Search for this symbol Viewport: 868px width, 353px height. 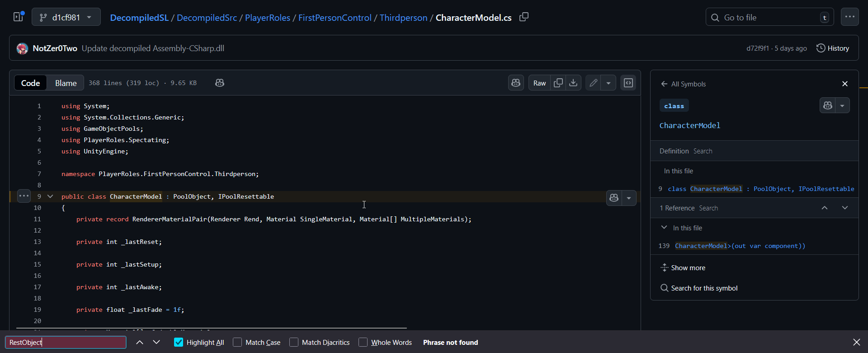(699, 288)
